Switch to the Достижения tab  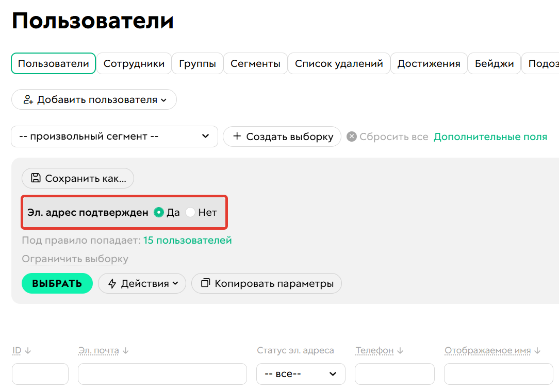click(430, 63)
